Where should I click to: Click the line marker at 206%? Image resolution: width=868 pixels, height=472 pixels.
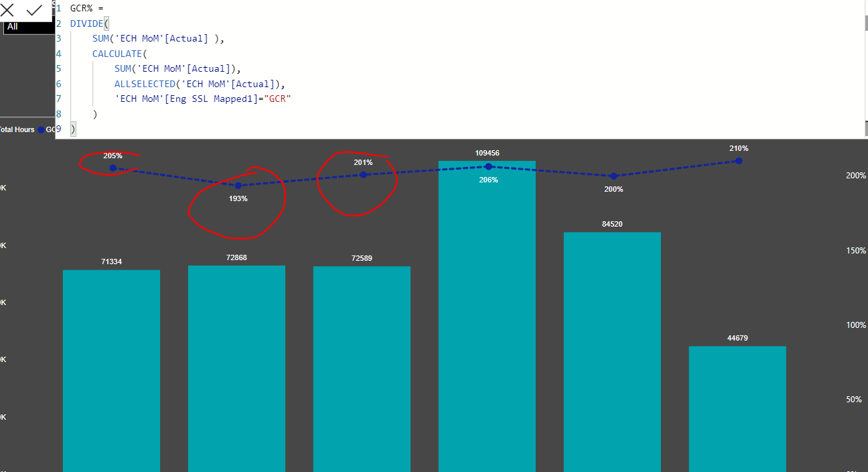pyautogui.click(x=489, y=166)
